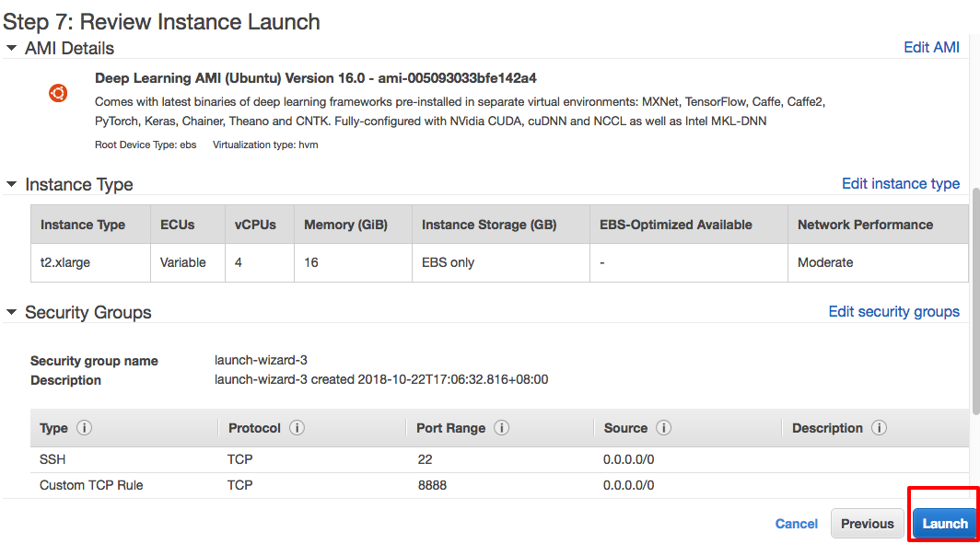980x544 pixels.
Task: Click the info icon next to Protocol
Action: 296,427
